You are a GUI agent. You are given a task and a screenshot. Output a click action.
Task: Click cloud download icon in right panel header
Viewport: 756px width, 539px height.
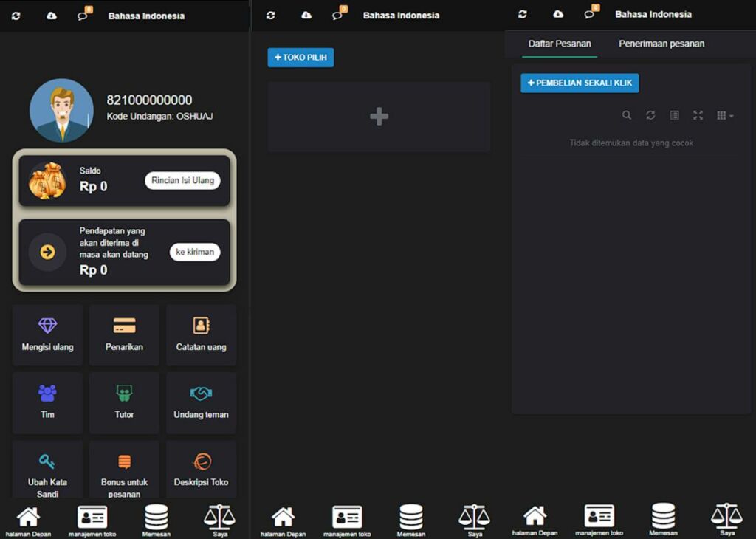(558, 14)
